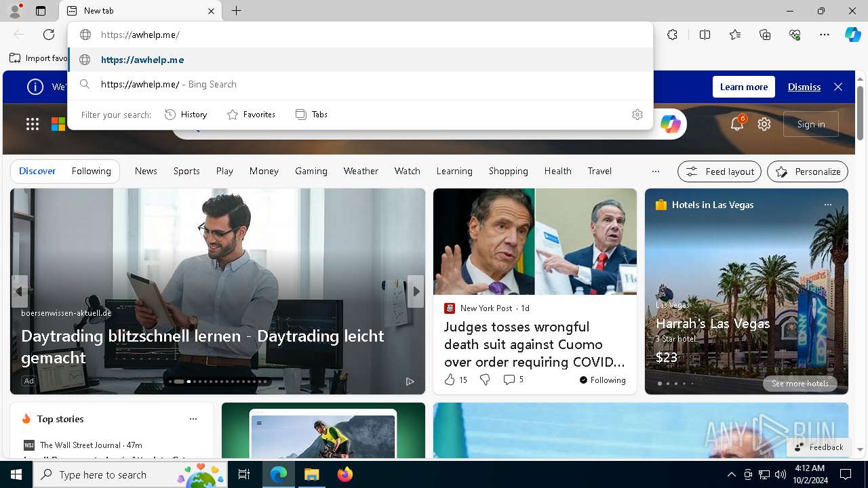
Task: Dislike the Cuomo article
Action: coord(485,380)
